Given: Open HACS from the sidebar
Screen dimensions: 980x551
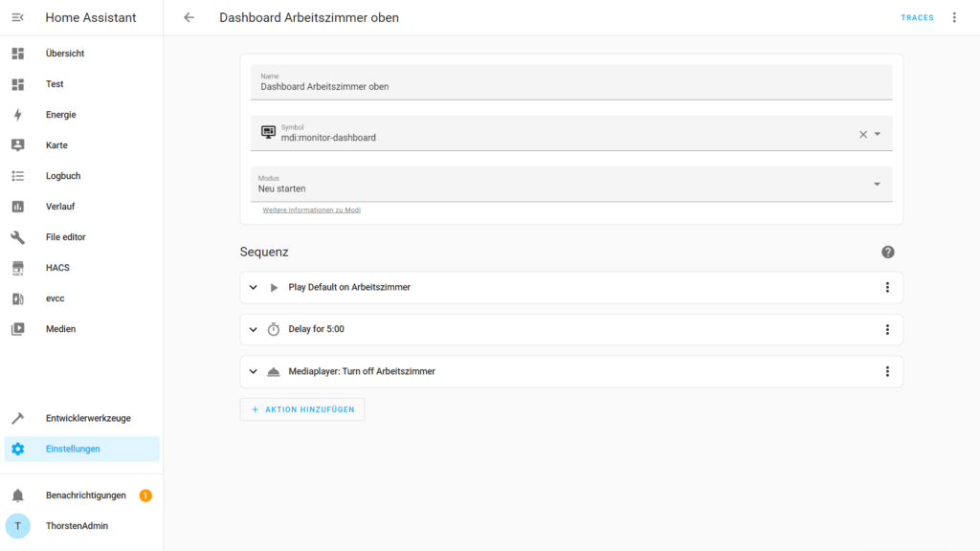Looking at the screenshot, I should tap(57, 268).
